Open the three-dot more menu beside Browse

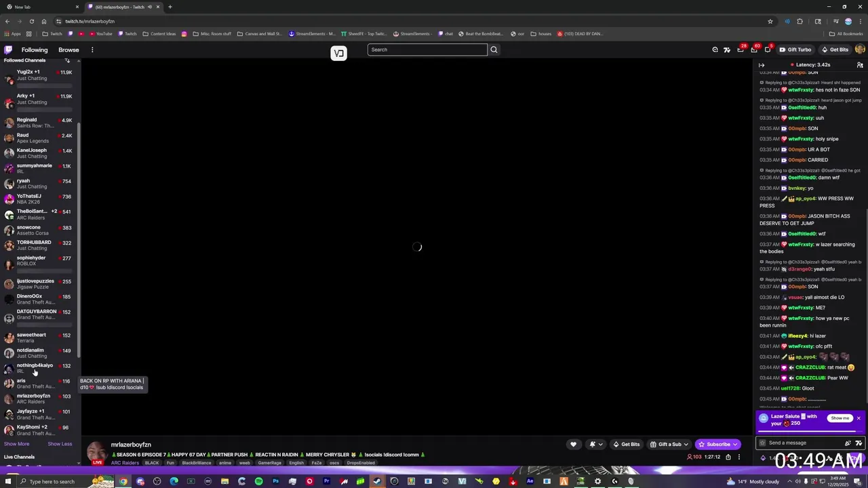click(x=92, y=49)
